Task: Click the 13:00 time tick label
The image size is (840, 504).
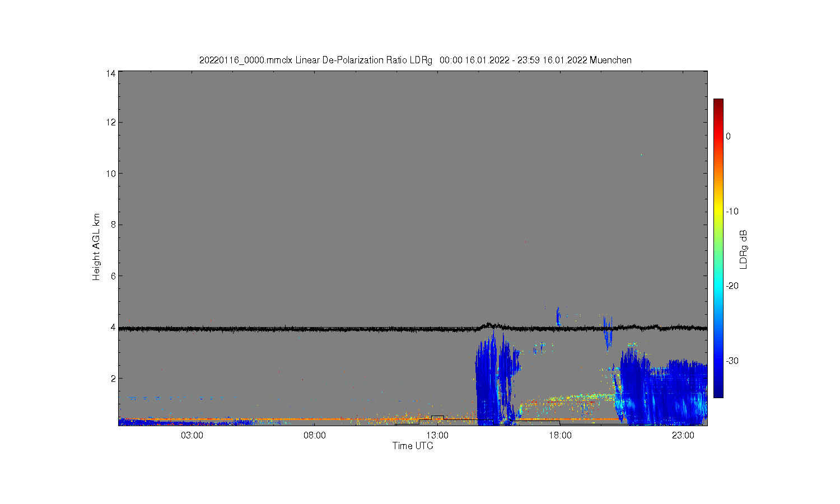Action: (x=437, y=436)
